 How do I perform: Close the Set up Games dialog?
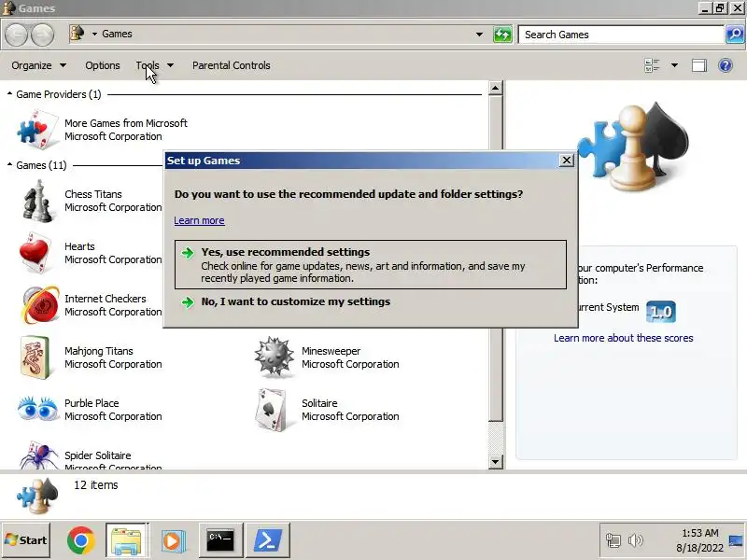pyautogui.click(x=566, y=160)
